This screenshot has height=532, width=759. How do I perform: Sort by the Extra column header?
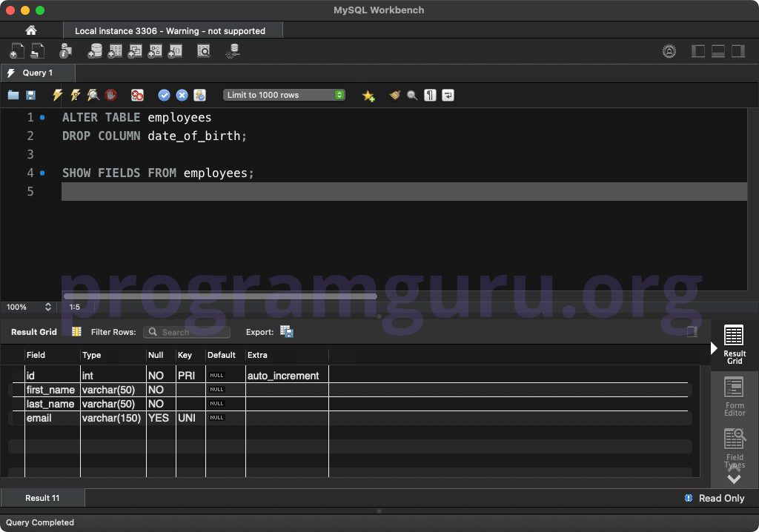click(287, 355)
